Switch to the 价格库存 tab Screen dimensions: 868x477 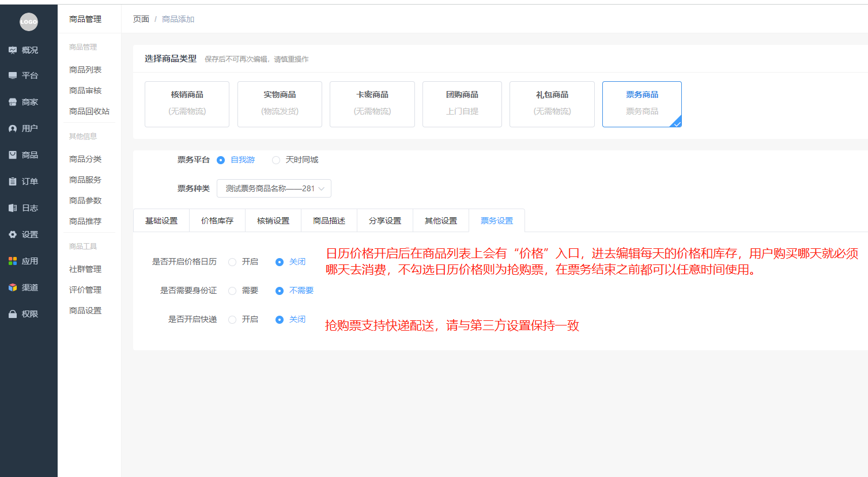217,221
